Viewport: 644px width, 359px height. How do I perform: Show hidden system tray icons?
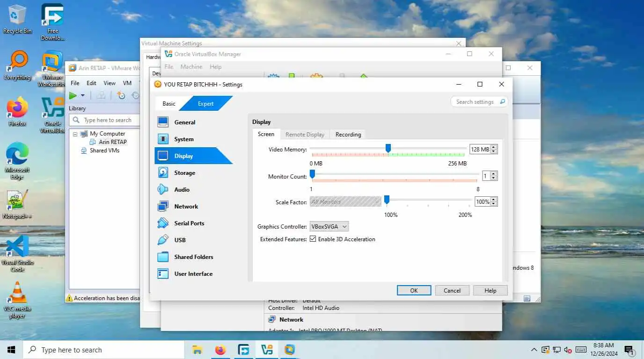534,350
